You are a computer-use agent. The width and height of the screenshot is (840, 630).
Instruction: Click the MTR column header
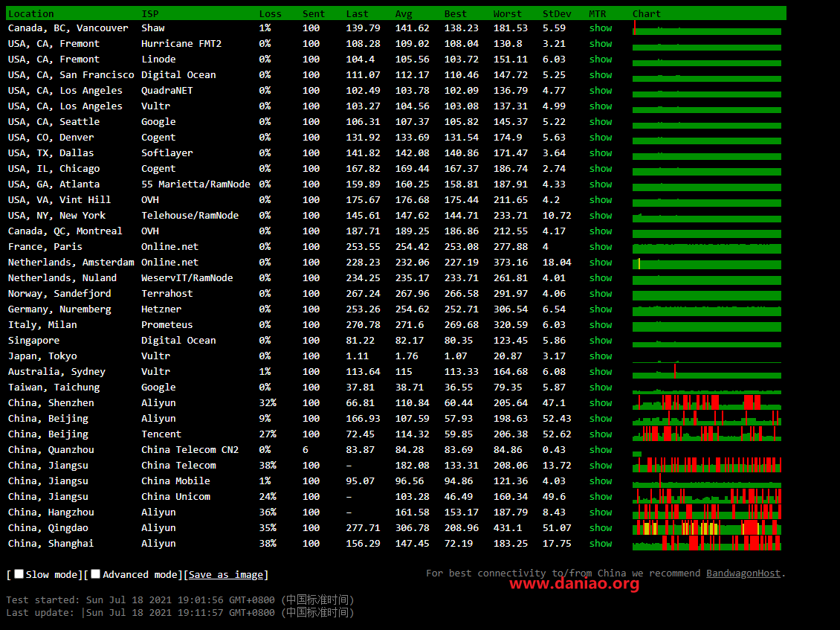coord(598,13)
